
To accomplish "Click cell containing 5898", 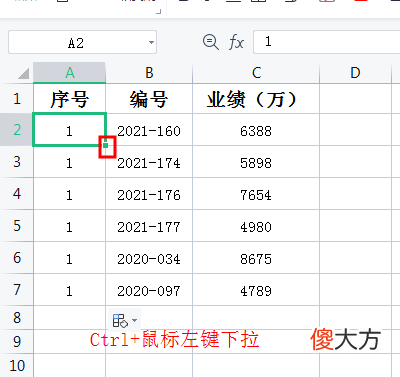I will [x=256, y=162].
